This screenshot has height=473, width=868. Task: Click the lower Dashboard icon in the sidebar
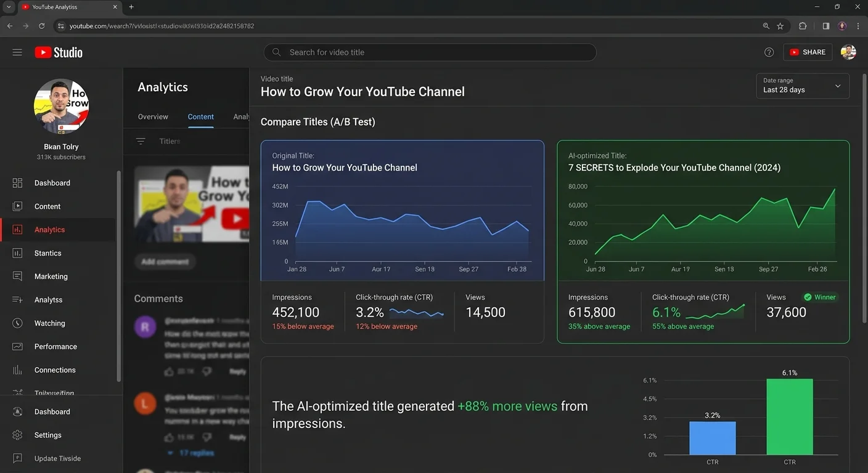(x=17, y=412)
